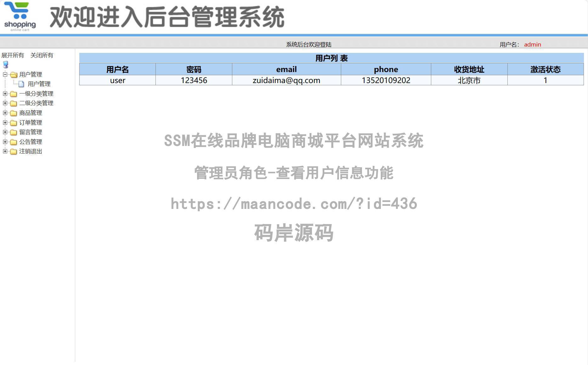This screenshot has height=365, width=588.
Task: Click folder icon next to 订单管理
Action: pos(13,123)
